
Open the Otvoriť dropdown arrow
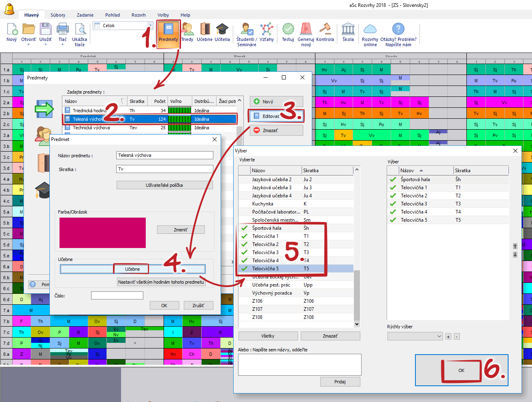28,45
